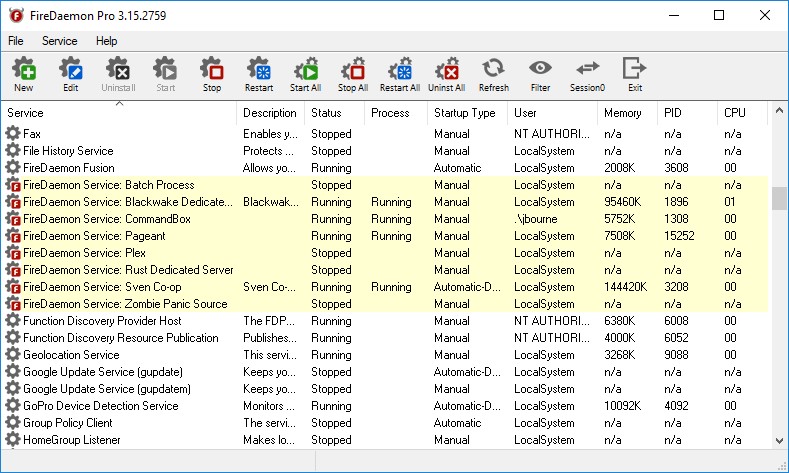
Task: Sort by the CPU column header
Action: click(x=742, y=113)
